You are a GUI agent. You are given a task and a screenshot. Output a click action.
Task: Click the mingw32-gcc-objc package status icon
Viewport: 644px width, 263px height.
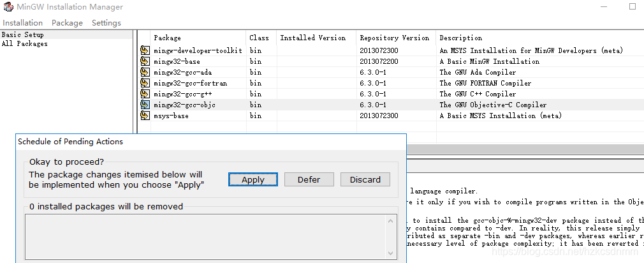pos(145,105)
